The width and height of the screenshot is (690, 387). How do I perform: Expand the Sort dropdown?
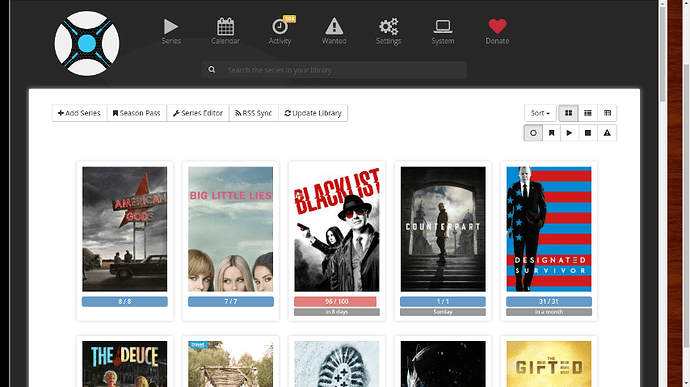tap(540, 113)
